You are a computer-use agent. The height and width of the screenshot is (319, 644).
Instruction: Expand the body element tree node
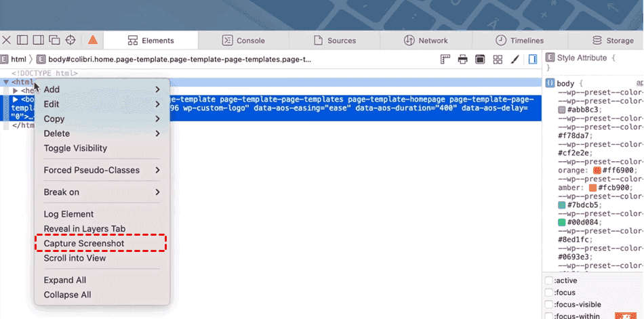[16, 100]
